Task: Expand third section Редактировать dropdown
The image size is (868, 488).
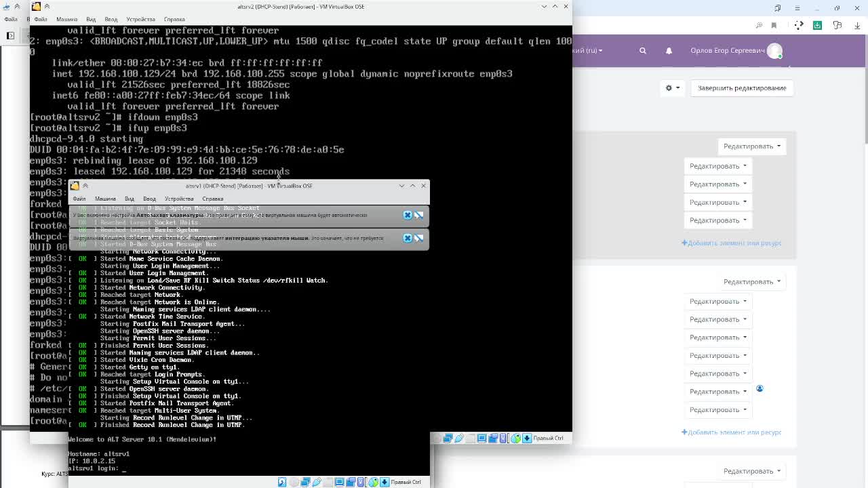Action: pos(751,471)
